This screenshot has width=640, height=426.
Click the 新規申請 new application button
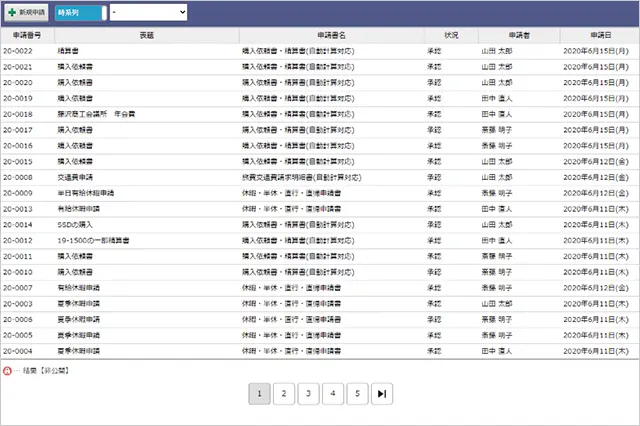pyautogui.click(x=26, y=11)
